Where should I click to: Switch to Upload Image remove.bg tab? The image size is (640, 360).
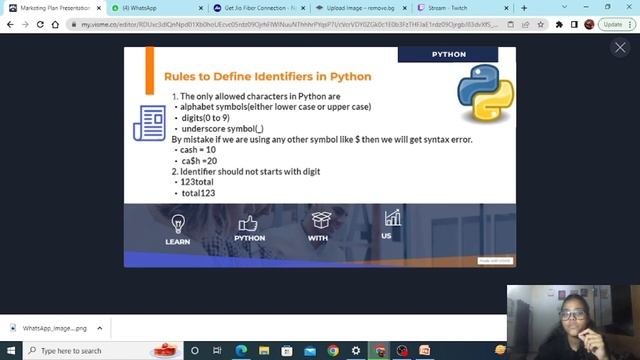pyautogui.click(x=361, y=8)
